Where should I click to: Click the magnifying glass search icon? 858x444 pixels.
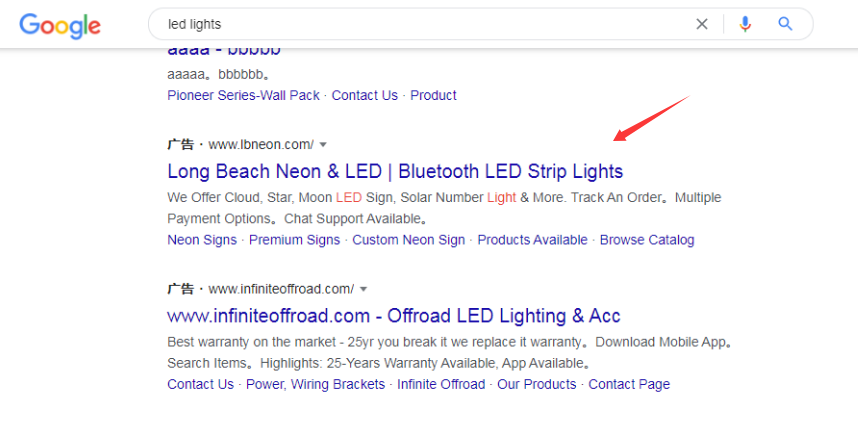point(785,24)
